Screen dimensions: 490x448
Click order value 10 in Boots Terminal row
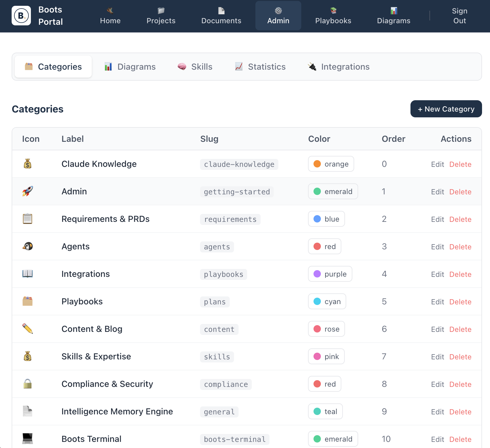(x=386, y=439)
